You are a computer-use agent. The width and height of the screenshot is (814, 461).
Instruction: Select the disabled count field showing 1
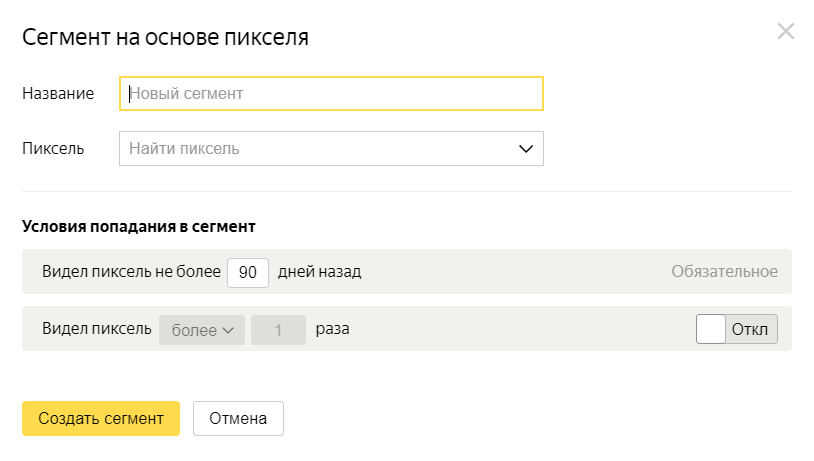(278, 330)
